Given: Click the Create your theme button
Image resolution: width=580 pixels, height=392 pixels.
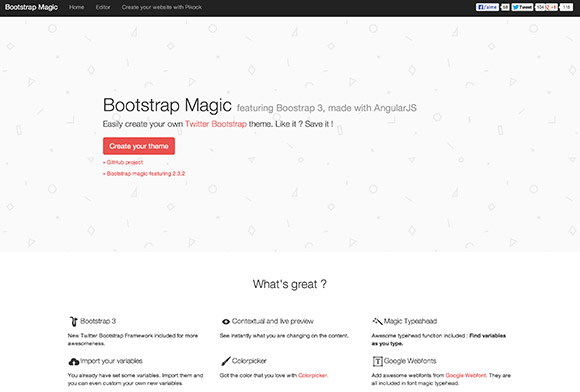Looking at the screenshot, I should tap(139, 146).
